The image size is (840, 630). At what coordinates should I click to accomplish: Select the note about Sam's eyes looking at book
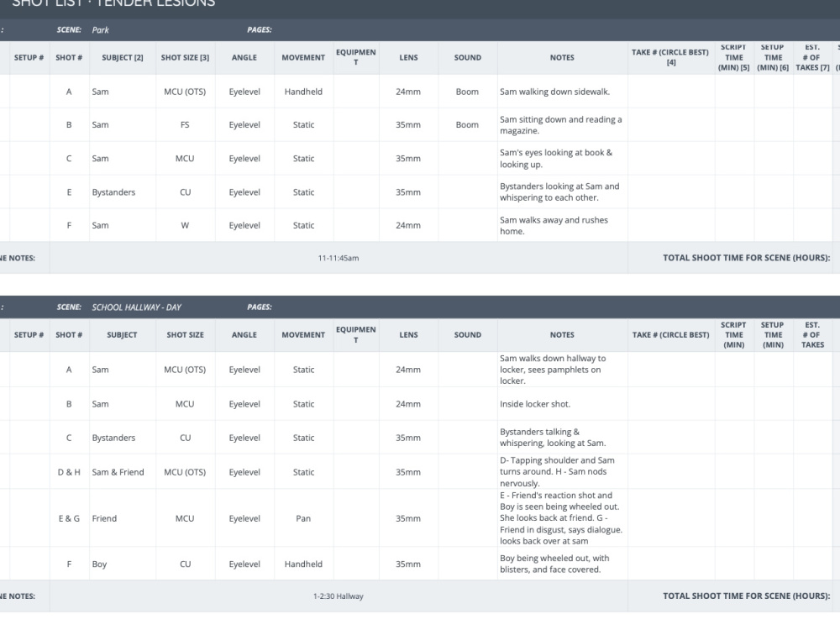556,159
